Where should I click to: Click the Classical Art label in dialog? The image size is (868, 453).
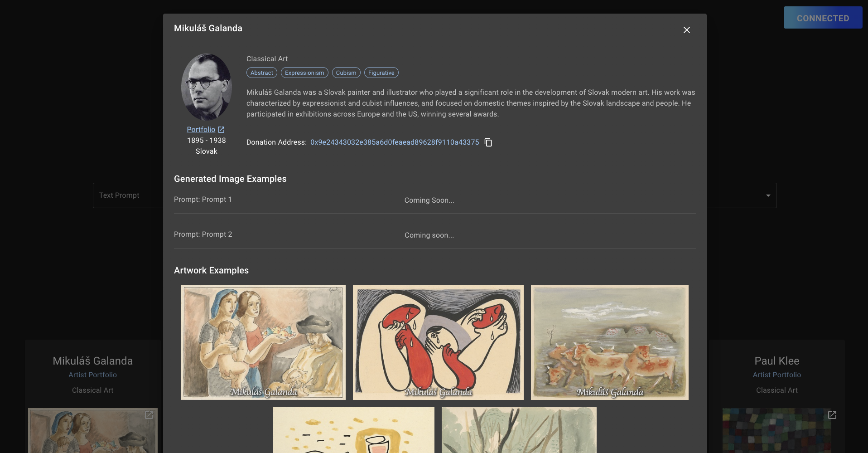point(267,59)
